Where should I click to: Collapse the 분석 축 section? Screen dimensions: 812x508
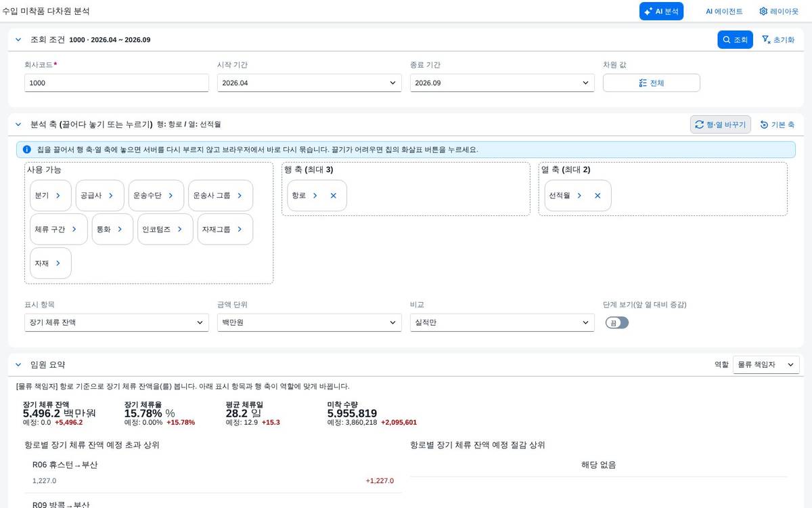(x=18, y=125)
